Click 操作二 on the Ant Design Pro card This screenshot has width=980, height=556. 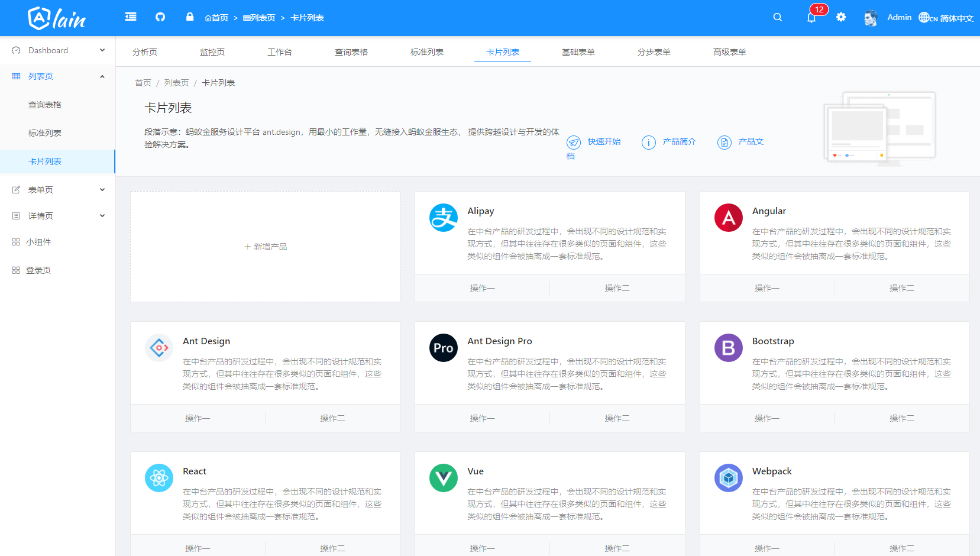pyautogui.click(x=617, y=418)
